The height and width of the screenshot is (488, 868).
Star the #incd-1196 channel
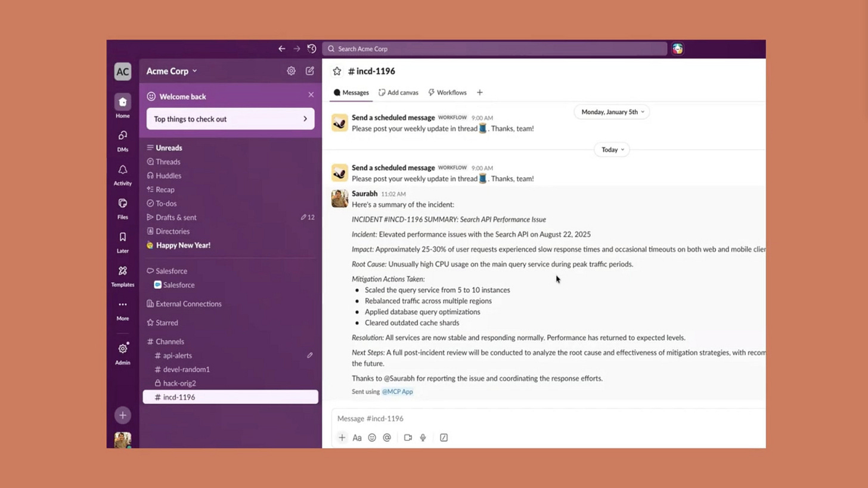click(x=337, y=70)
